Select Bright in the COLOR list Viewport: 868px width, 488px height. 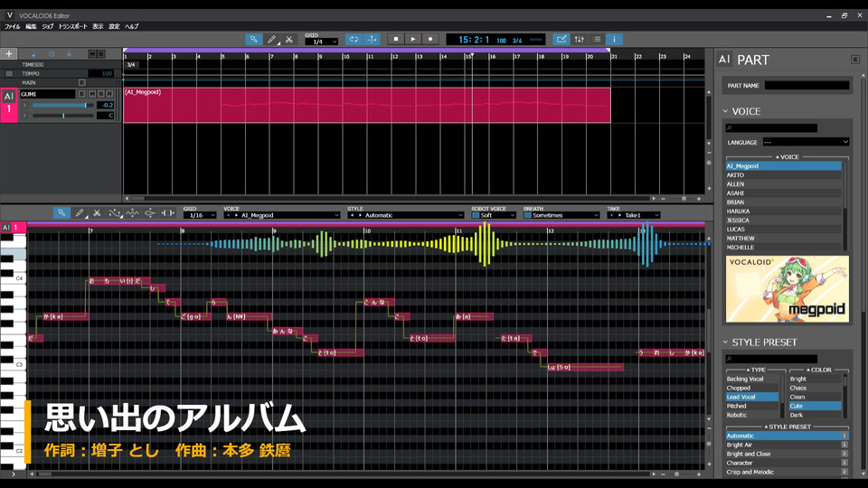pos(815,379)
